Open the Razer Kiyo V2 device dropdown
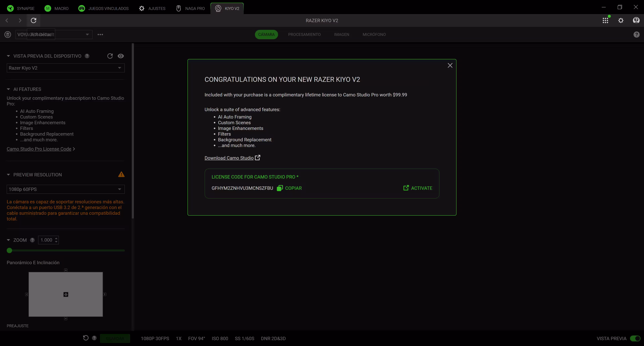Viewport: 644px width, 346px height. [66, 68]
